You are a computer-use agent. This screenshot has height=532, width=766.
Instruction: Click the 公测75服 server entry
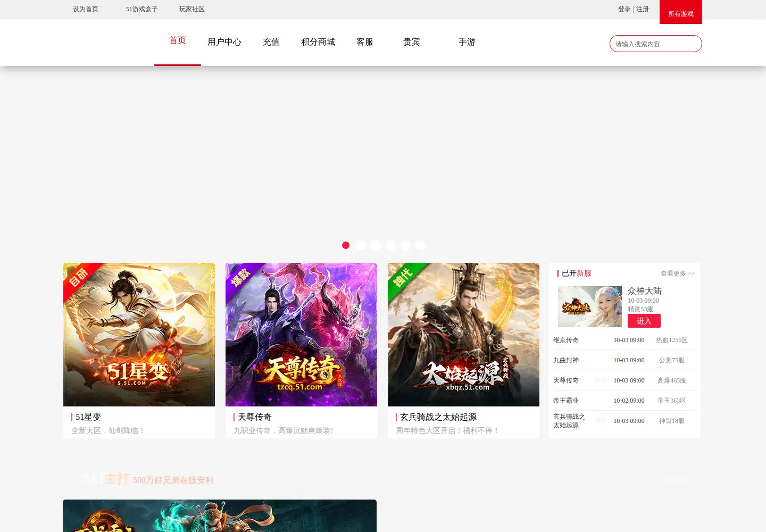[672, 360]
